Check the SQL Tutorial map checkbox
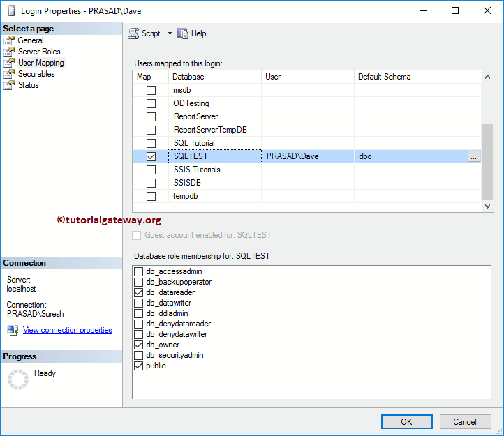This screenshot has height=436, width=504. pos(151,143)
